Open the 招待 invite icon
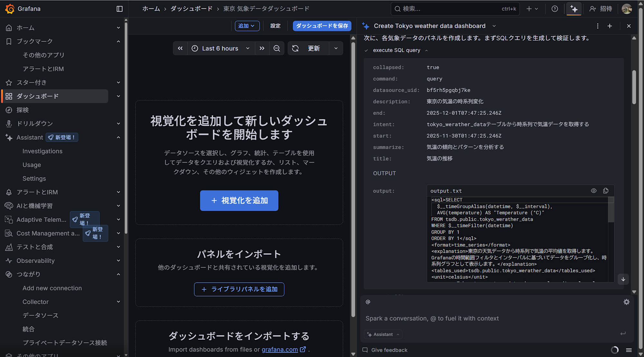Viewport: 644px width, 357px height. [x=593, y=9]
